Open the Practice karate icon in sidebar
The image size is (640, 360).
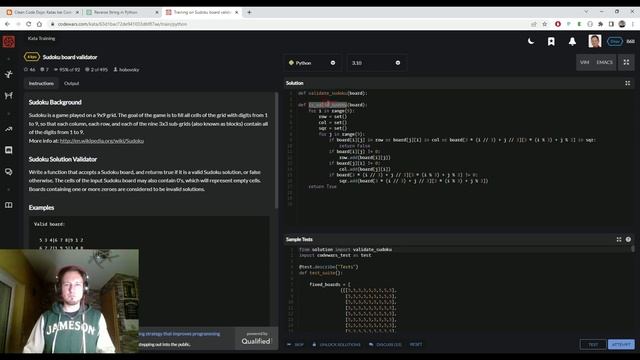point(9,74)
